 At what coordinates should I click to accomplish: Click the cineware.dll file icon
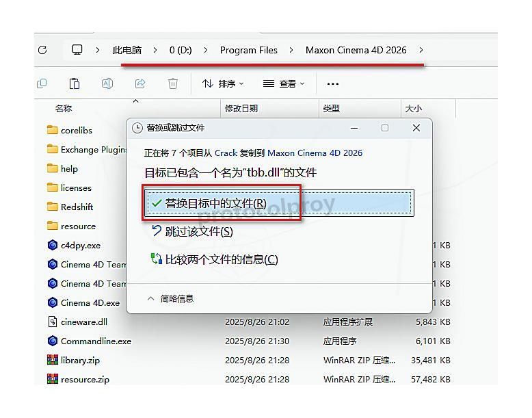(52, 322)
